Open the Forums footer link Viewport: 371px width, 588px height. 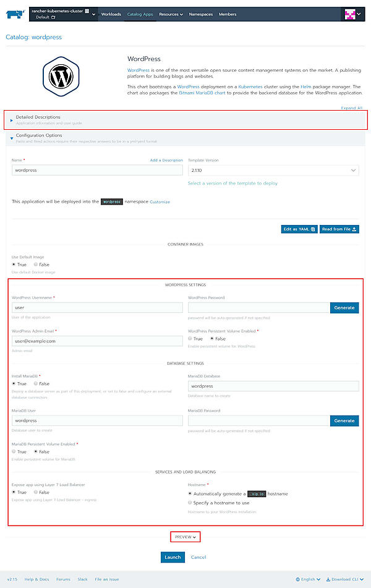(x=64, y=579)
